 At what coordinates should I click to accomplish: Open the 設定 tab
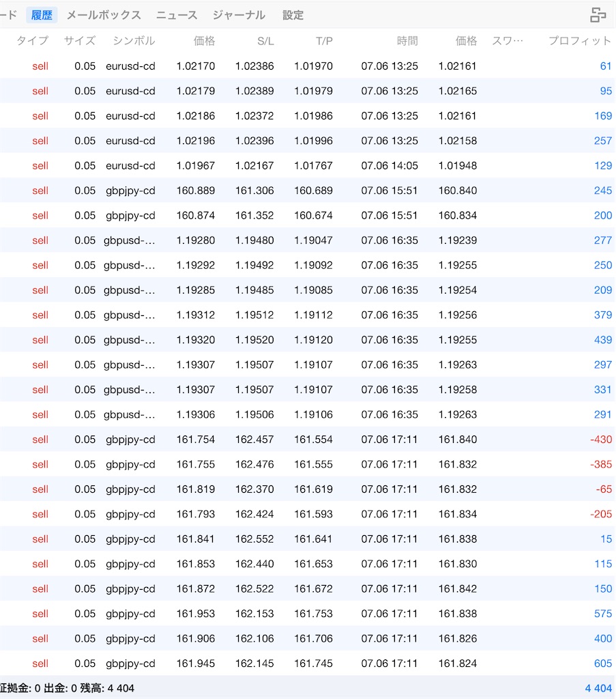[x=293, y=15]
